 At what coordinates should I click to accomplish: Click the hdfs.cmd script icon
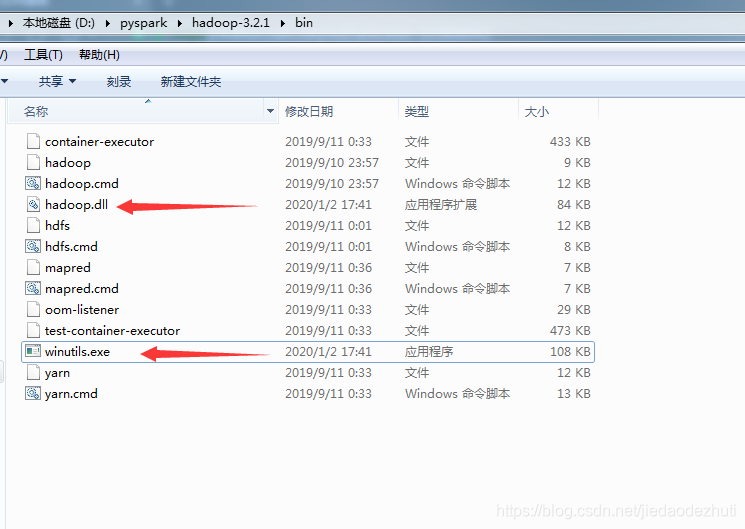(33, 246)
